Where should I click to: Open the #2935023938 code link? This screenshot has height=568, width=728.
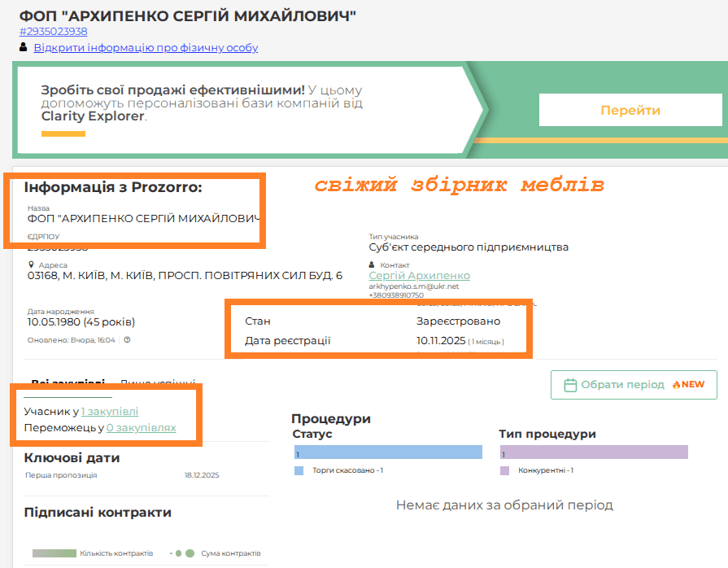coord(54,32)
